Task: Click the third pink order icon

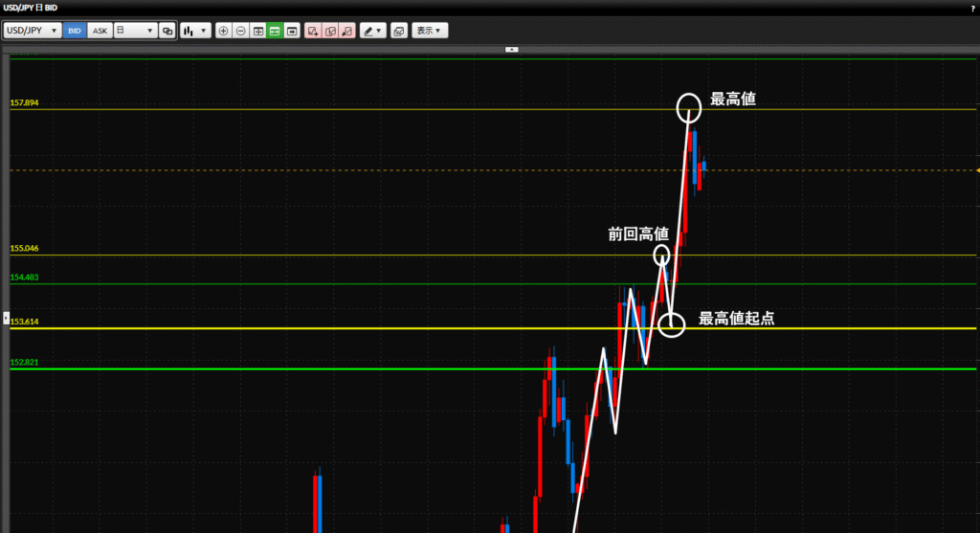Action: pyautogui.click(x=347, y=31)
